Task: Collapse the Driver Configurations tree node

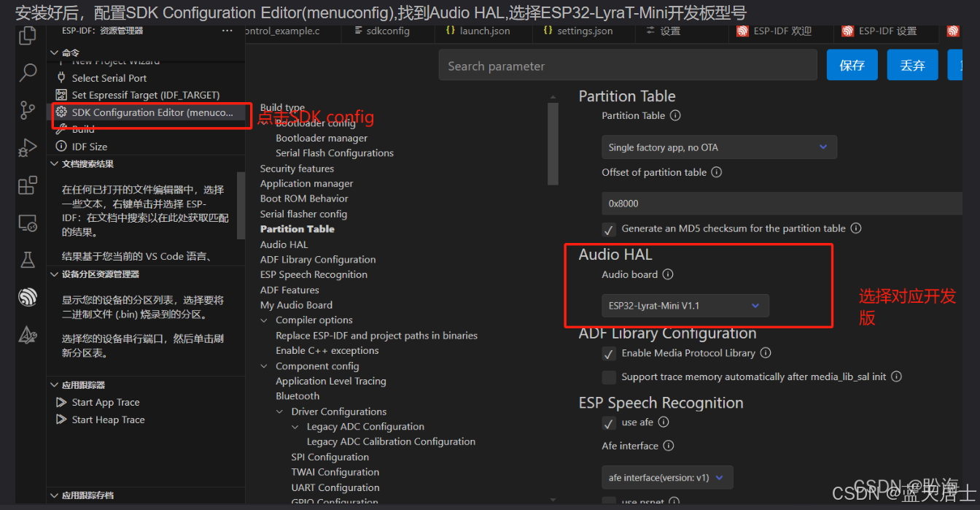Action: (281, 412)
